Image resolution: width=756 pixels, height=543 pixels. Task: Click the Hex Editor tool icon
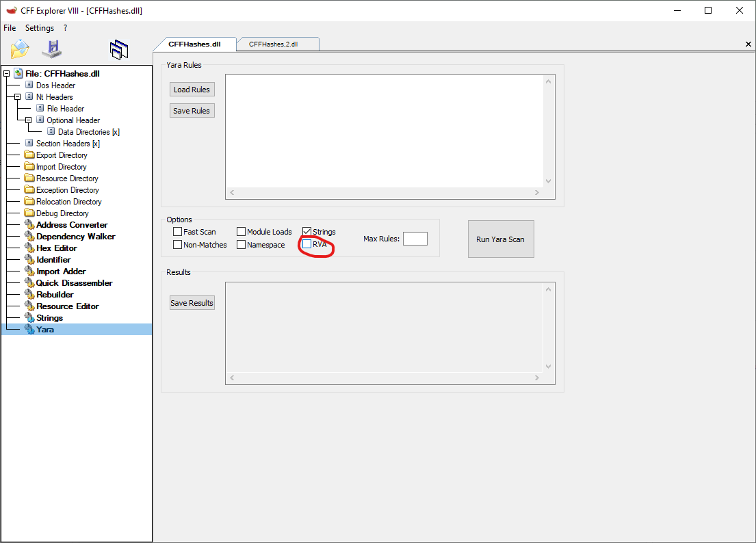pyautogui.click(x=29, y=248)
